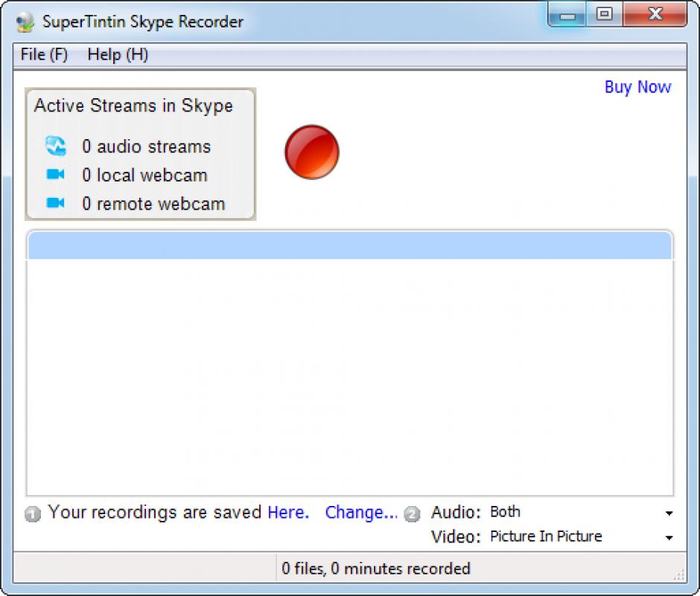Screen dimensions: 700x596
Task: Click the remote webcam camera icon
Action: [x=55, y=203]
